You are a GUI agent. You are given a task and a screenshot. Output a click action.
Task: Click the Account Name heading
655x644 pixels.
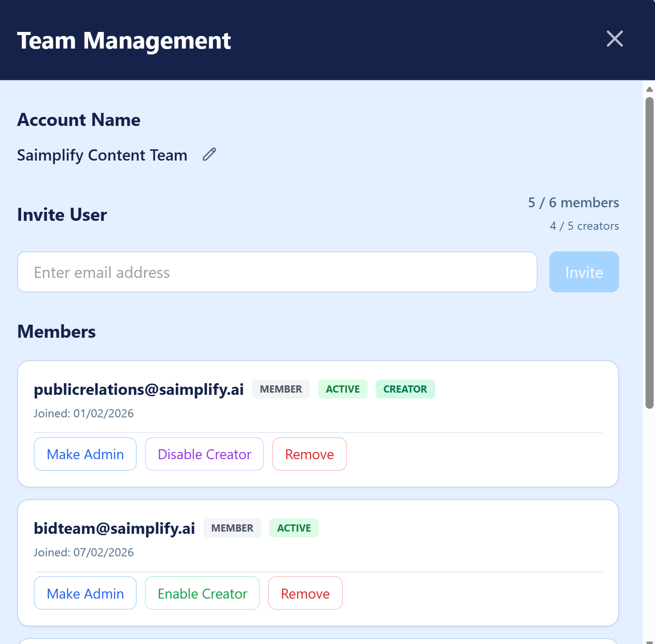click(79, 120)
